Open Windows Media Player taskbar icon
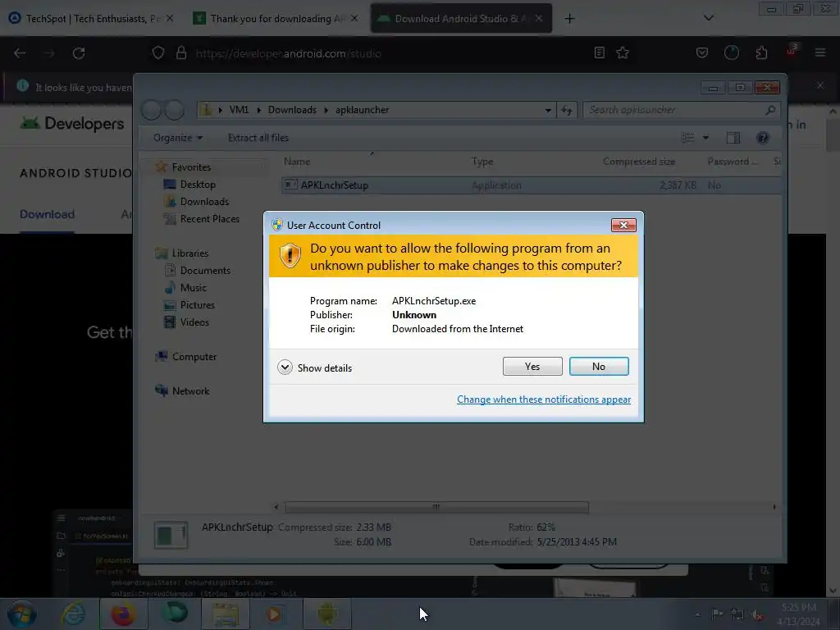Image resolution: width=840 pixels, height=630 pixels. [276, 614]
